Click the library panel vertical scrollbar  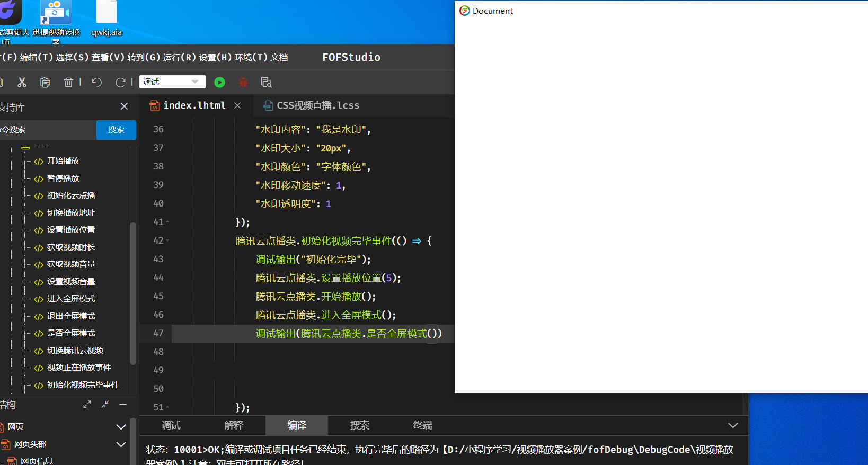coord(133,294)
